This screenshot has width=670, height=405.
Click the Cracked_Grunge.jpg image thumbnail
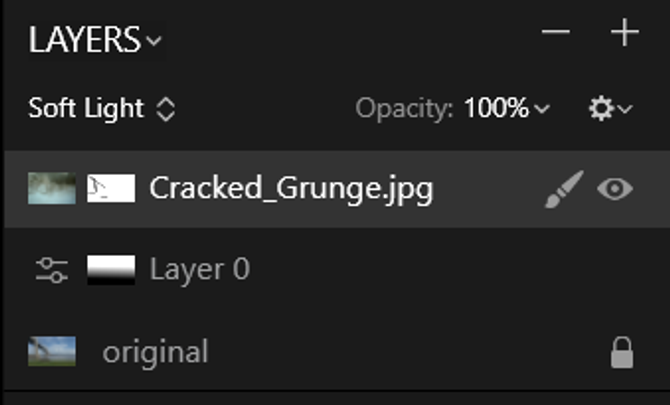[x=52, y=188]
